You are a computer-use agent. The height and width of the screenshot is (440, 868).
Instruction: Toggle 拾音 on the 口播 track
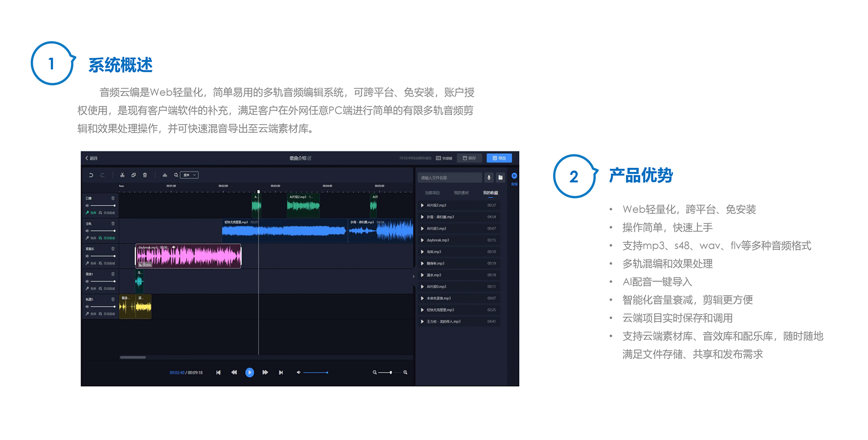pyautogui.click(x=91, y=213)
